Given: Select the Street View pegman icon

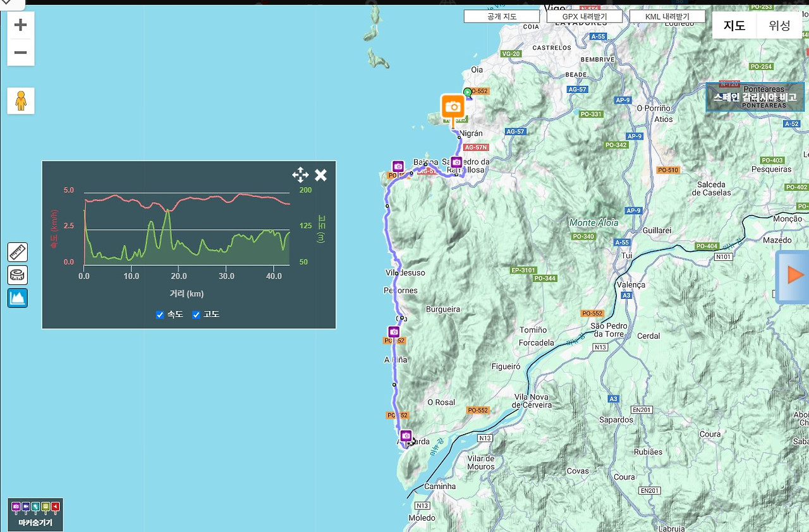Looking at the screenshot, I should pos(21,101).
